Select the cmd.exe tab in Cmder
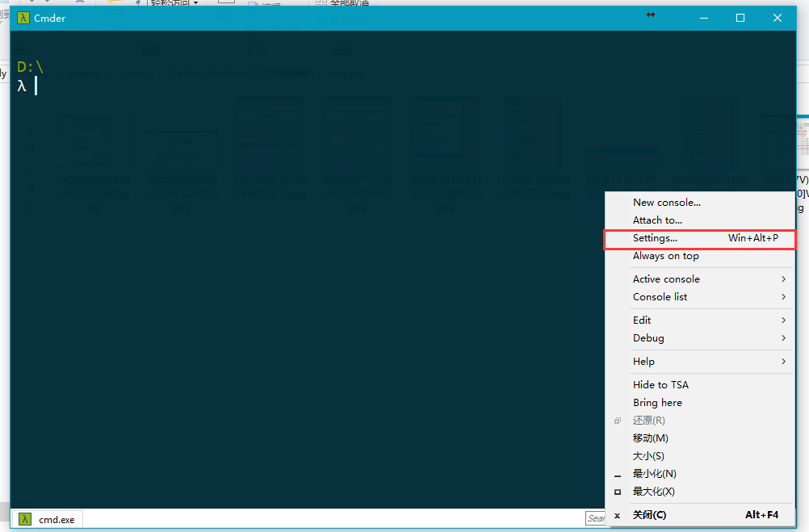 point(47,519)
